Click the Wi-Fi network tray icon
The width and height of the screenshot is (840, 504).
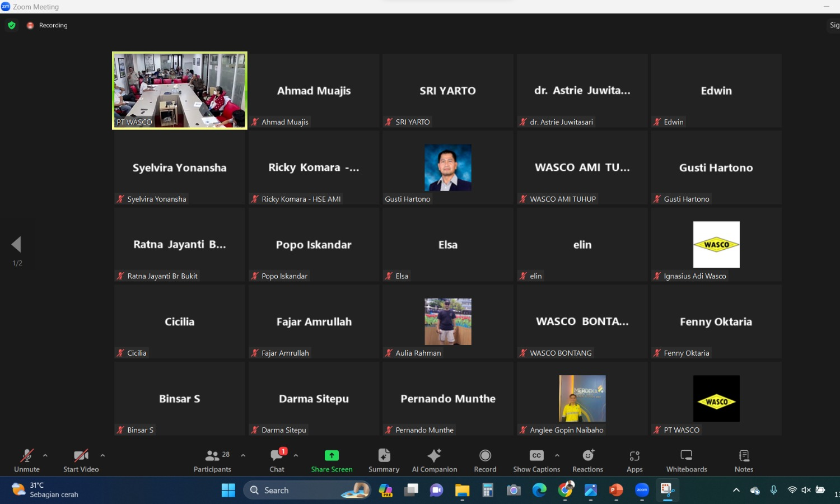792,490
